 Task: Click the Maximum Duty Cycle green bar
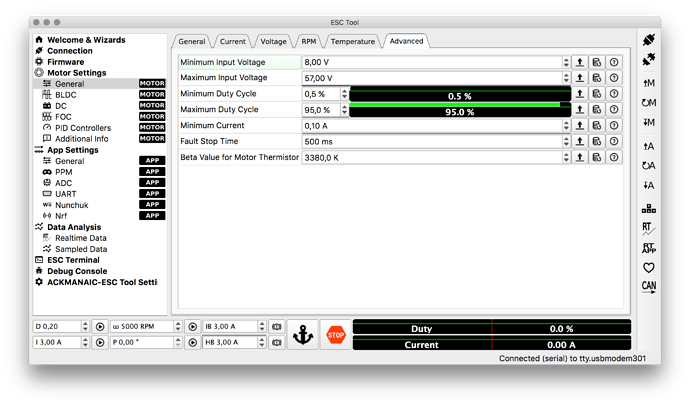(460, 110)
